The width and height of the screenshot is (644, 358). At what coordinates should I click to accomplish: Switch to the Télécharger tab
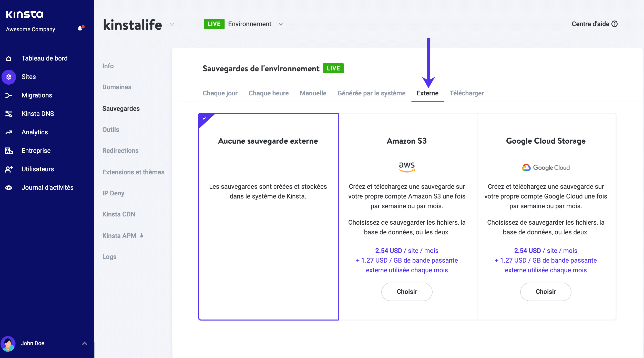(466, 93)
